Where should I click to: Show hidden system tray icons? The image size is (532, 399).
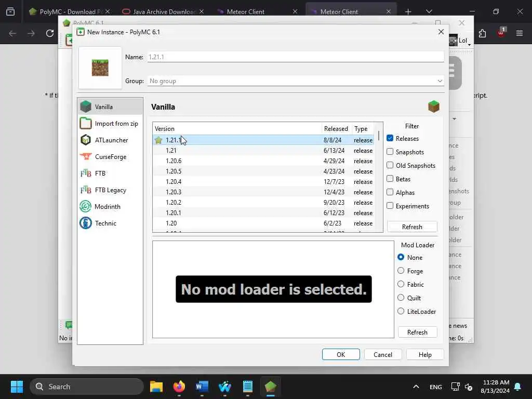click(416, 387)
